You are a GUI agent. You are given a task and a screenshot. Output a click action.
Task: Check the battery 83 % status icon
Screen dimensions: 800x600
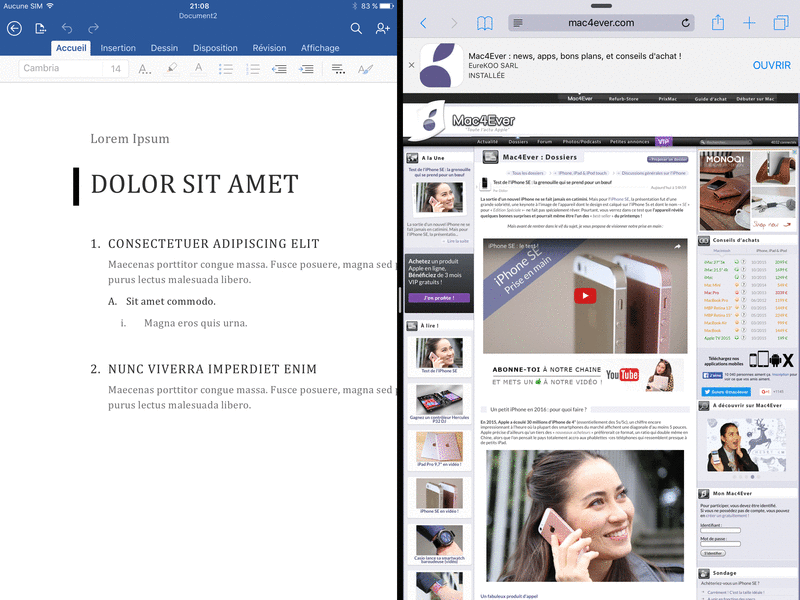click(387, 6)
